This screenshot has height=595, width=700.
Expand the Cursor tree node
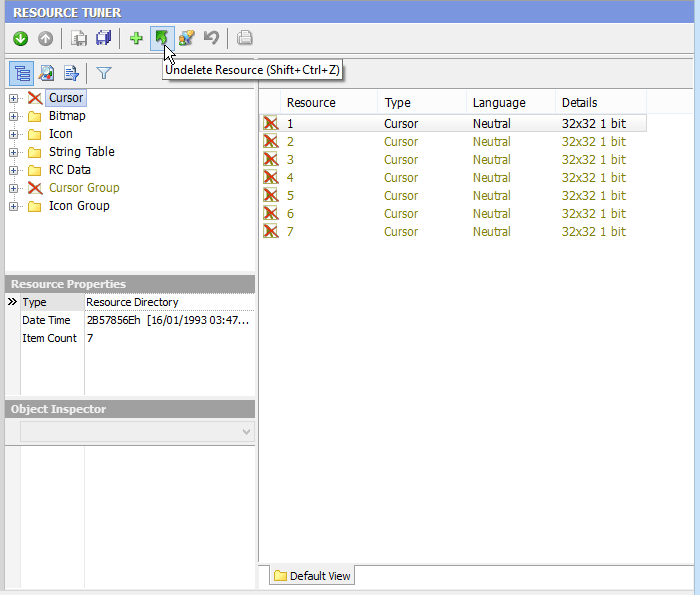13,98
